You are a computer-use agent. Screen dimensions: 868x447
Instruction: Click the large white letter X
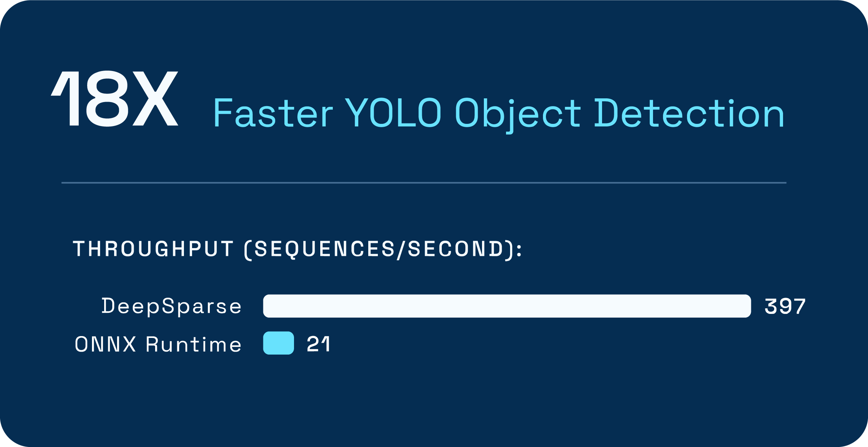(156, 98)
